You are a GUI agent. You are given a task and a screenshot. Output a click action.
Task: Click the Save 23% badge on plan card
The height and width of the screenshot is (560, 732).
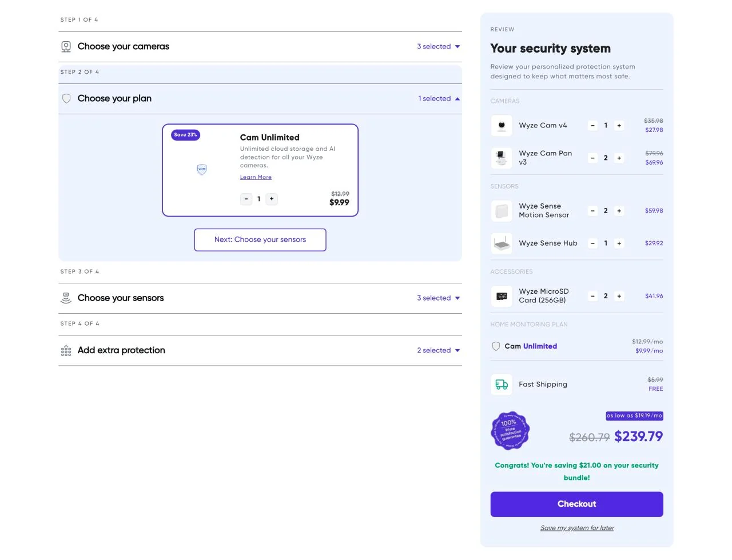pyautogui.click(x=185, y=135)
